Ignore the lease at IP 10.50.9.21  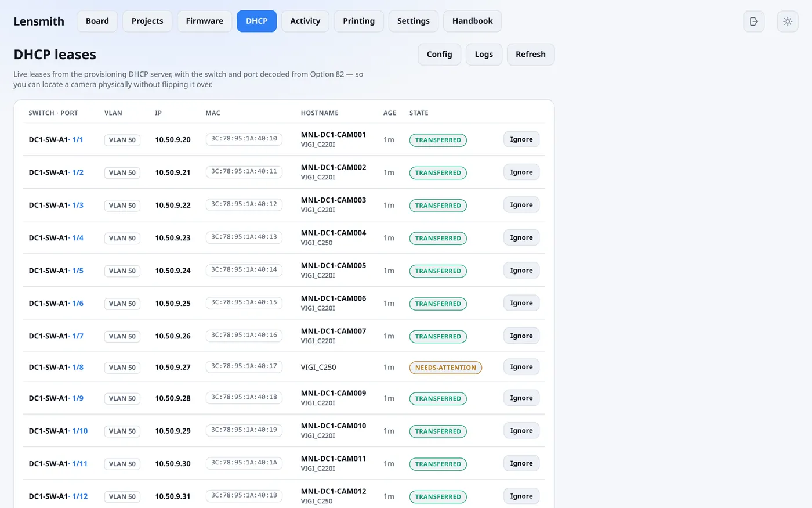521,172
